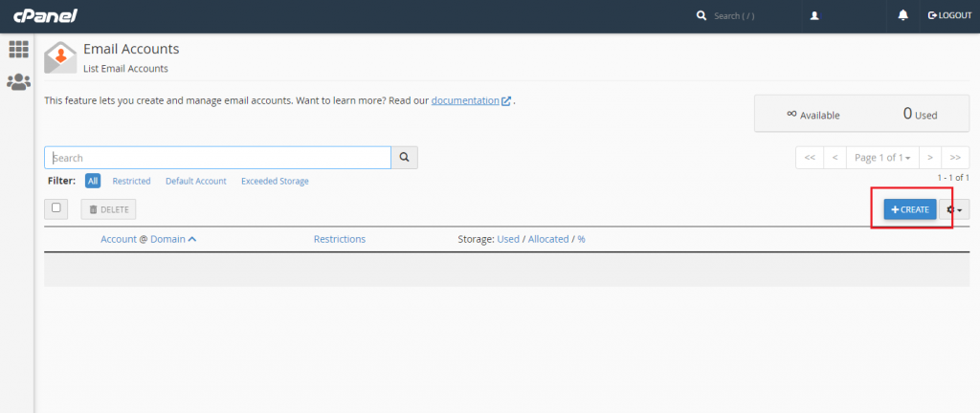The height and width of the screenshot is (413, 980).
Task: Open the apps grid sidebar icon
Action: point(19,50)
